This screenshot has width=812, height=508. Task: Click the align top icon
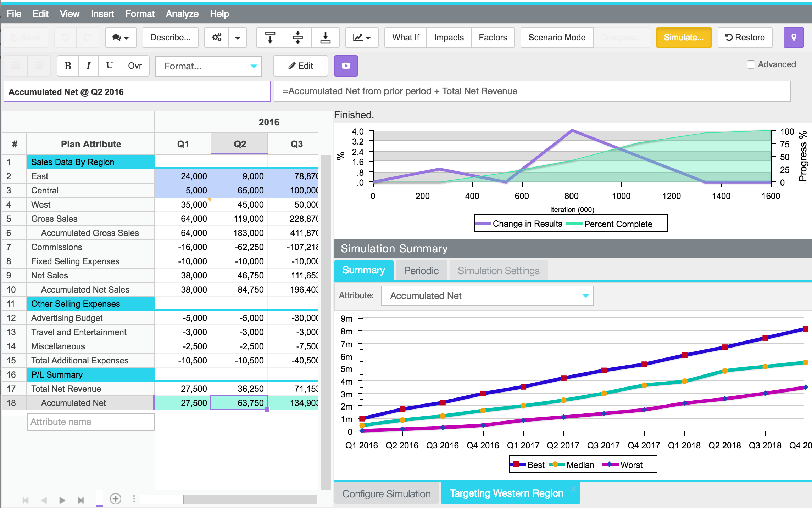[x=270, y=38]
